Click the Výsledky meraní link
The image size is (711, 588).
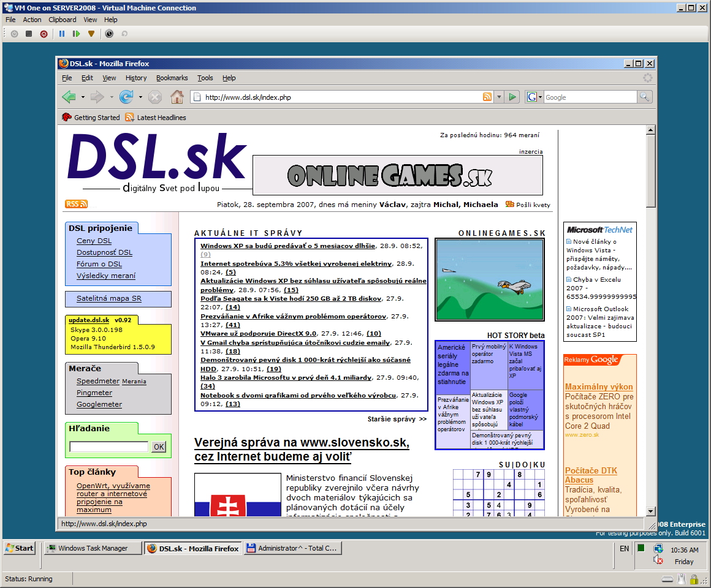(106, 276)
